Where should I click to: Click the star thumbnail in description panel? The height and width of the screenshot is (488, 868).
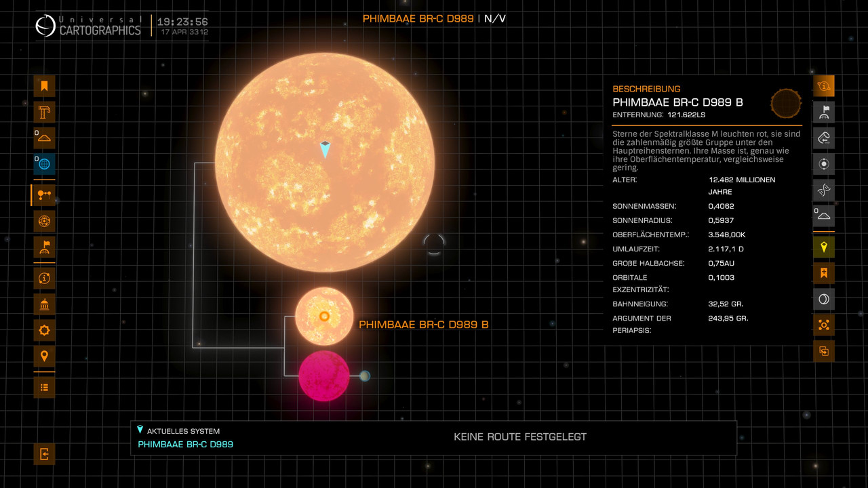pyautogui.click(x=786, y=103)
